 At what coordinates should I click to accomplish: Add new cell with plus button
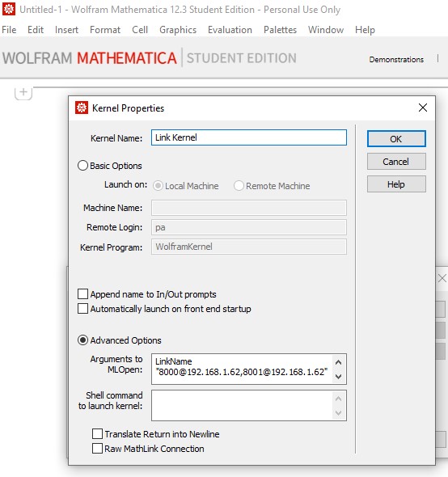pyautogui.click(x=23, y=92)
